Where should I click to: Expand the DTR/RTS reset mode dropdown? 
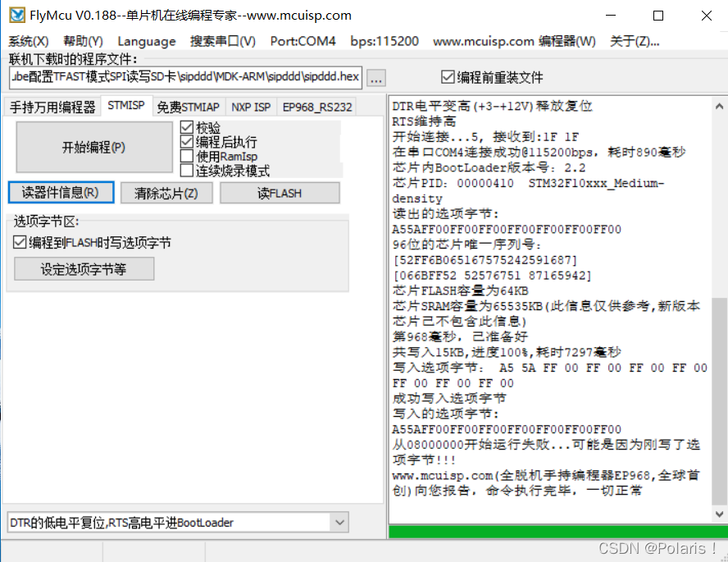[x=339, y=523]
